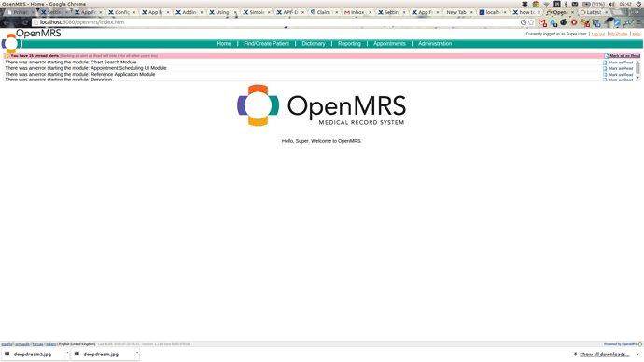
Task: Go to Find/Create Patient
Action: [267, 44]
